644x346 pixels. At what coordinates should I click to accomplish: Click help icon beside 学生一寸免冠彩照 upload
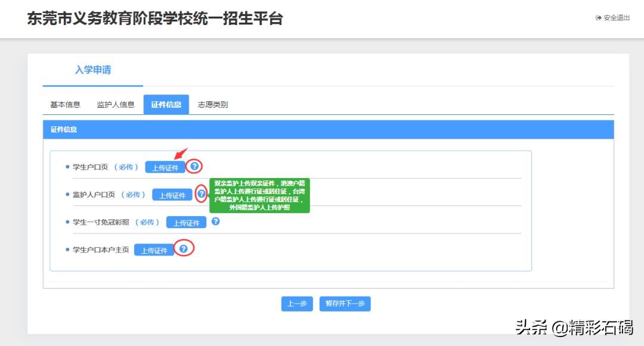tap(216, 221)
